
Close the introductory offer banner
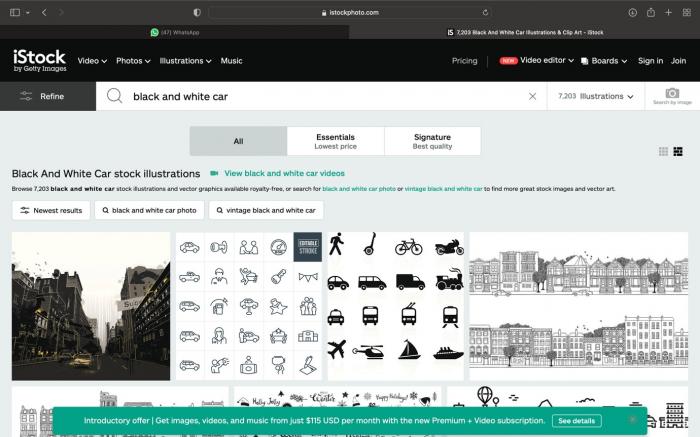tap(632, 420)
